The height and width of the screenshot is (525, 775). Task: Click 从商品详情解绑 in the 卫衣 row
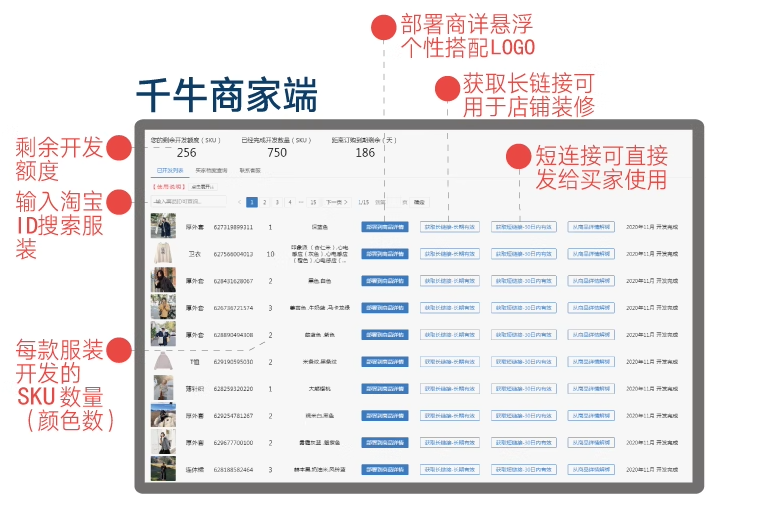point(591,254)
